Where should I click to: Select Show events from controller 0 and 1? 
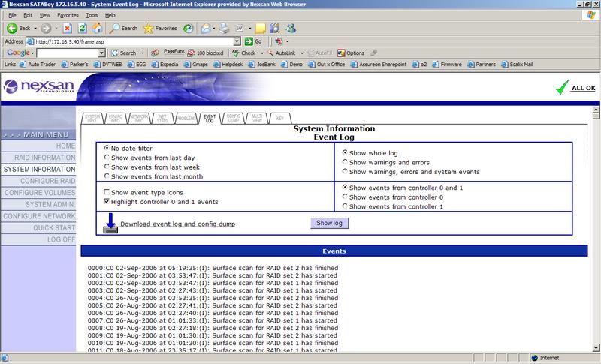(x=345, y=187)
